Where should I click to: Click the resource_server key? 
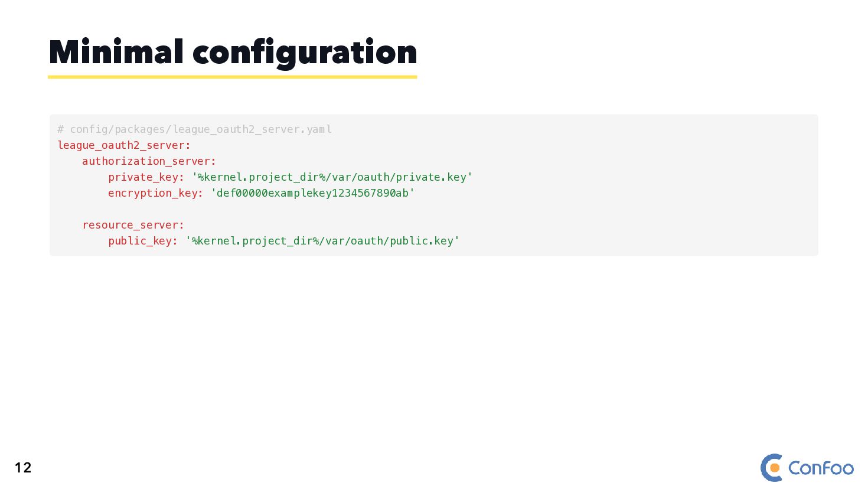click(x=133, y=225)
